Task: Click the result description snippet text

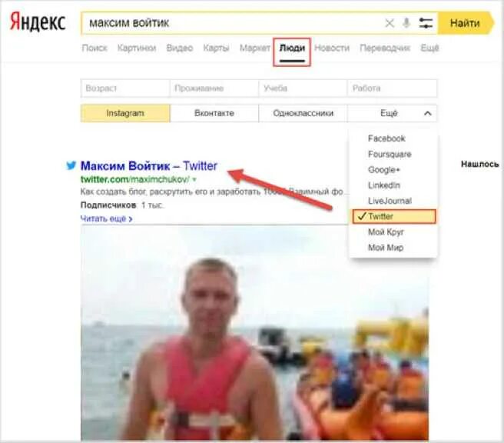Action: tap(214, 192)
